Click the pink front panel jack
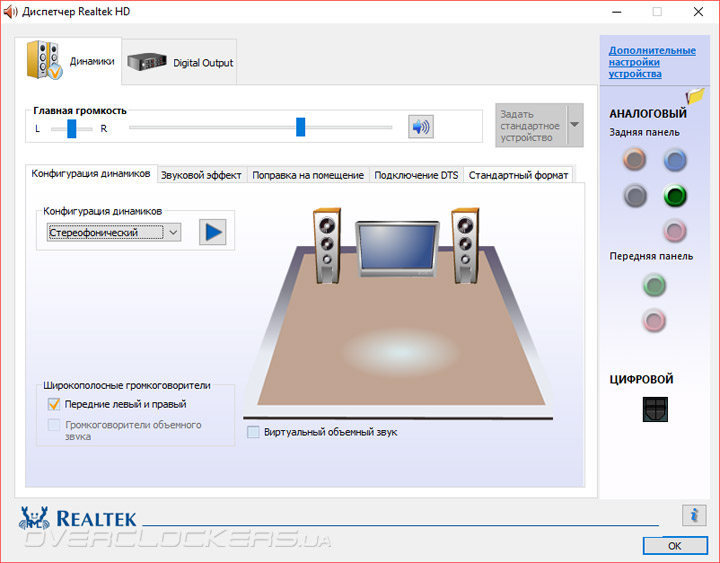 pos(654,320)
